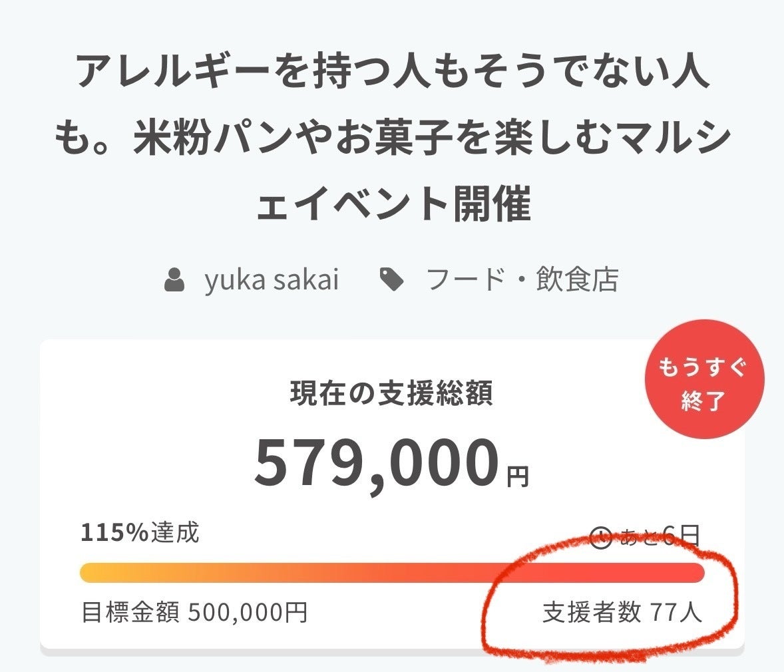Click the 現在の支援総額 heading
The height and width of the screenshot is (672, 784).
tap(391, 394)
